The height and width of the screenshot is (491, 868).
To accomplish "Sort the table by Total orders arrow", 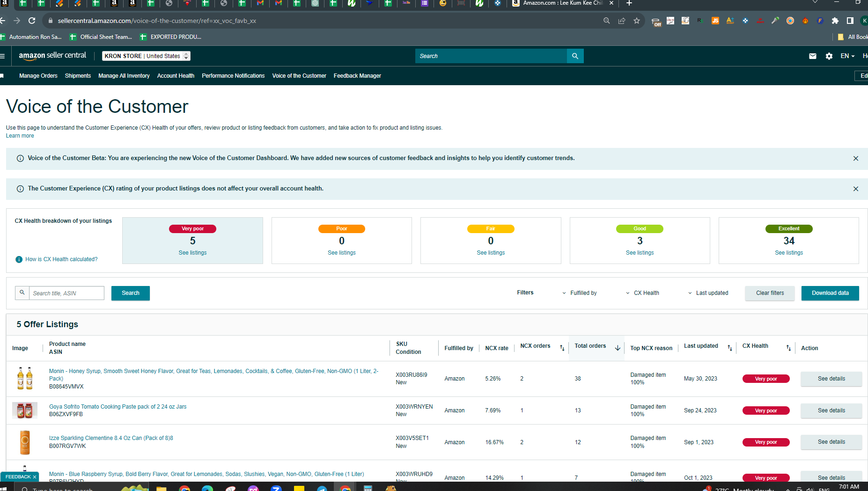I will point(618,348).
